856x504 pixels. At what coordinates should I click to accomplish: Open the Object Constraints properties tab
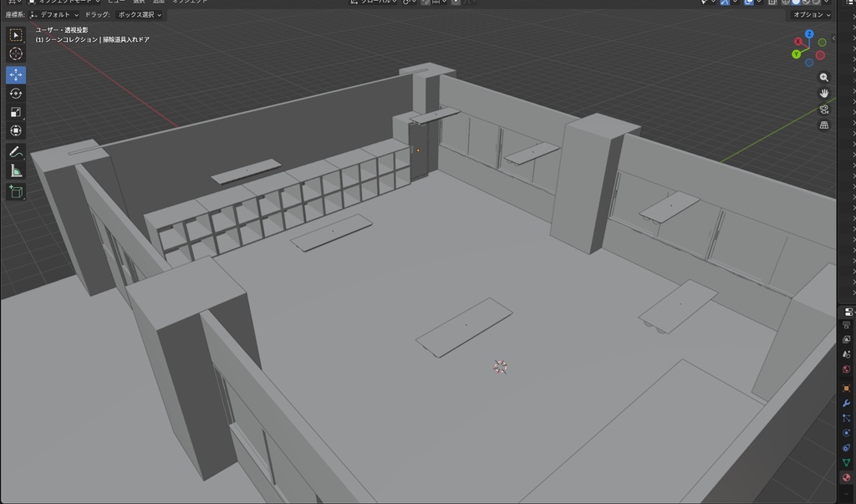pos(846,448)
